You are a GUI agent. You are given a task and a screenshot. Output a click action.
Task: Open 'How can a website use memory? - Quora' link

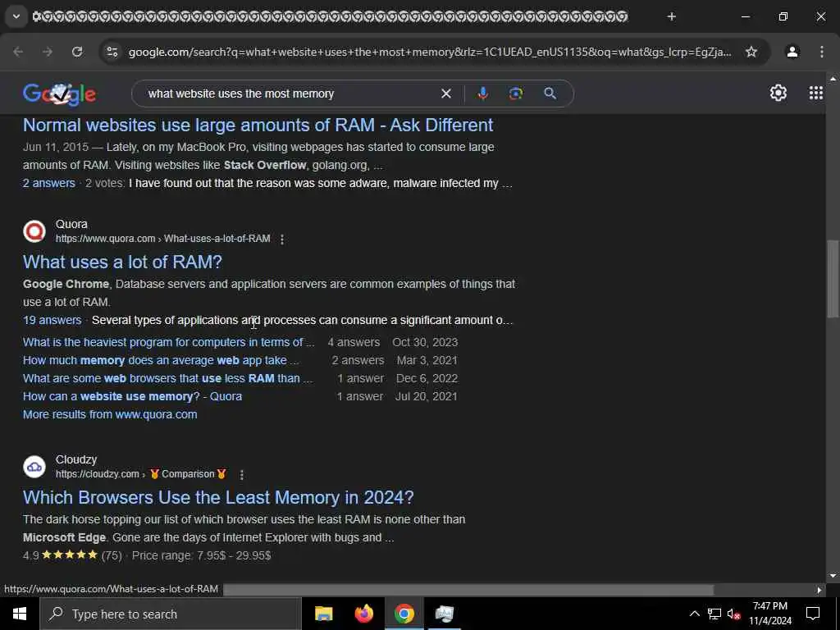(132, 397)
